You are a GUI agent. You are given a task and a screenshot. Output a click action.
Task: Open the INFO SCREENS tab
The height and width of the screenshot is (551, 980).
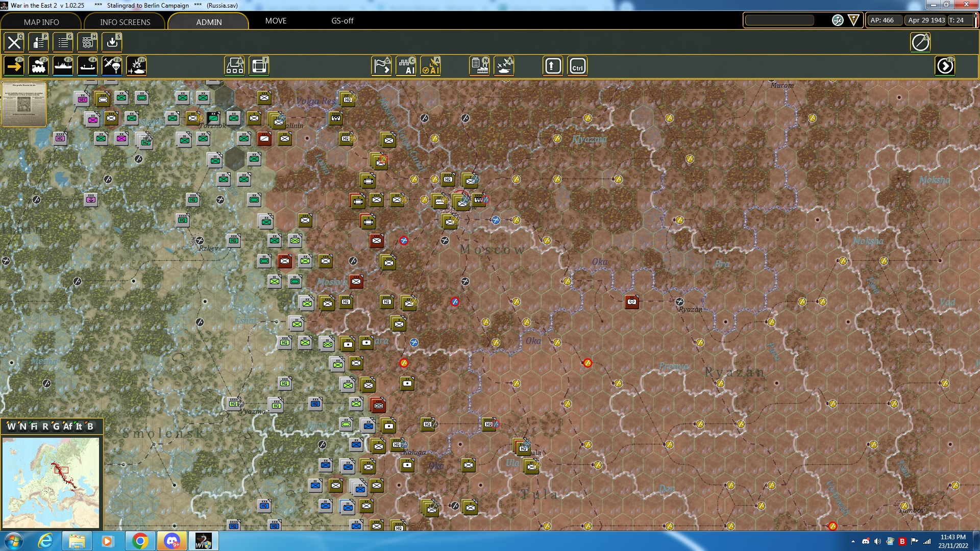tap(124, 22)
